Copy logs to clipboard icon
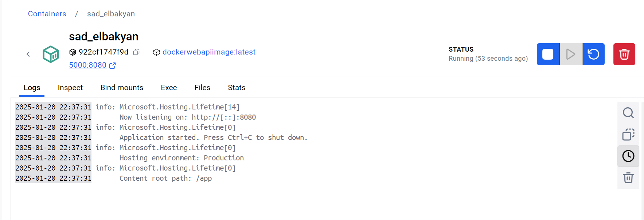644x220 pixels. tap(628, 135)
